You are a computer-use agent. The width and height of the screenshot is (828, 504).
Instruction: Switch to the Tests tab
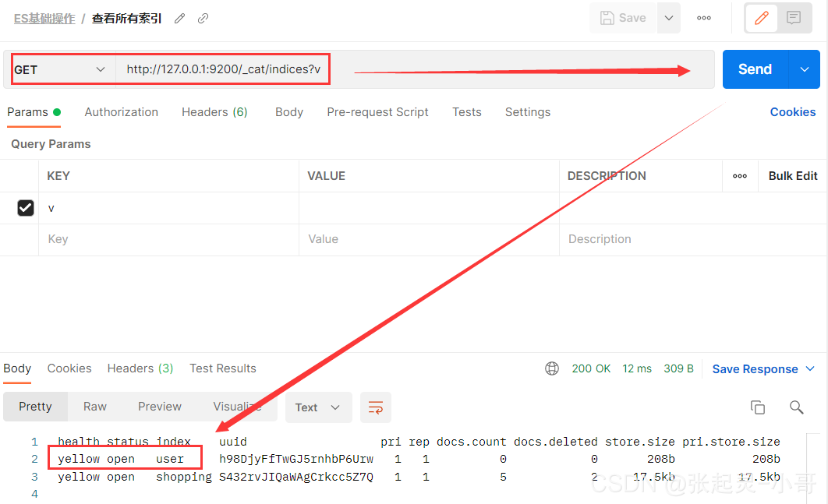[x=467, y=112]
